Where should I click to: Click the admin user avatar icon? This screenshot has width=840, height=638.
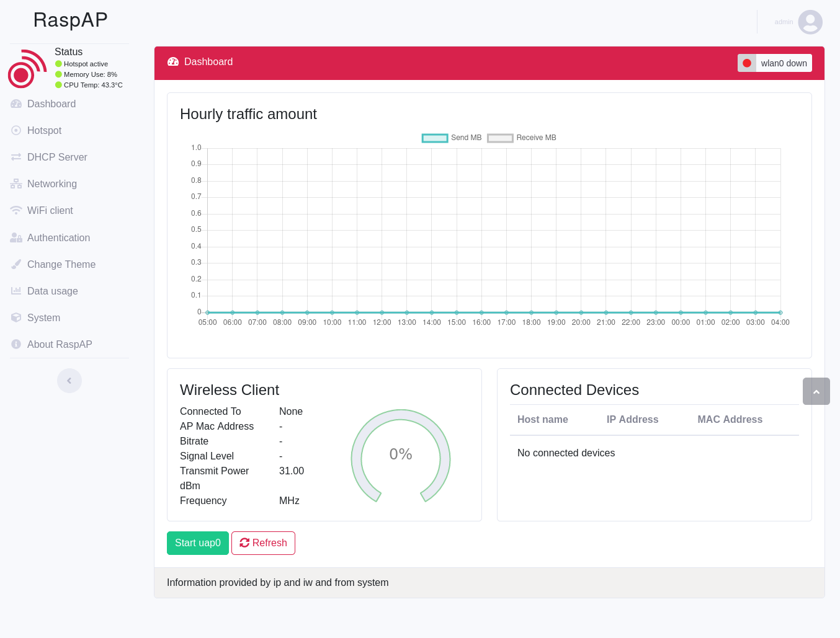[810, 22]
